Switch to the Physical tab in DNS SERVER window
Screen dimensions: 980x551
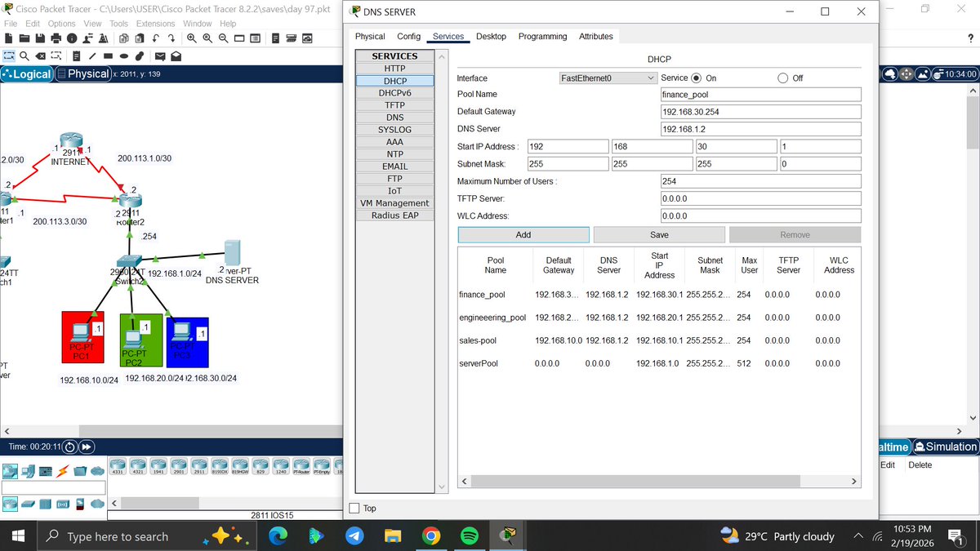(370, 37)
